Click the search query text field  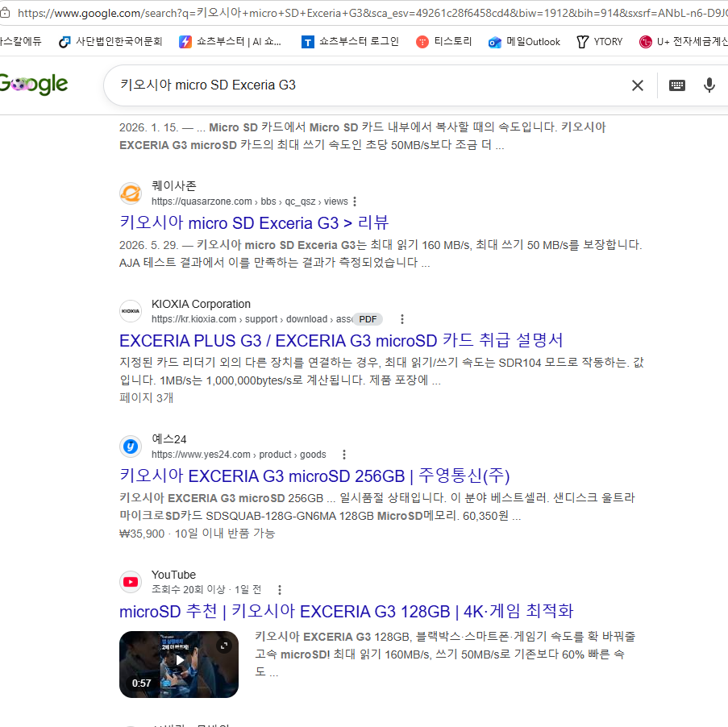(367, 85)
